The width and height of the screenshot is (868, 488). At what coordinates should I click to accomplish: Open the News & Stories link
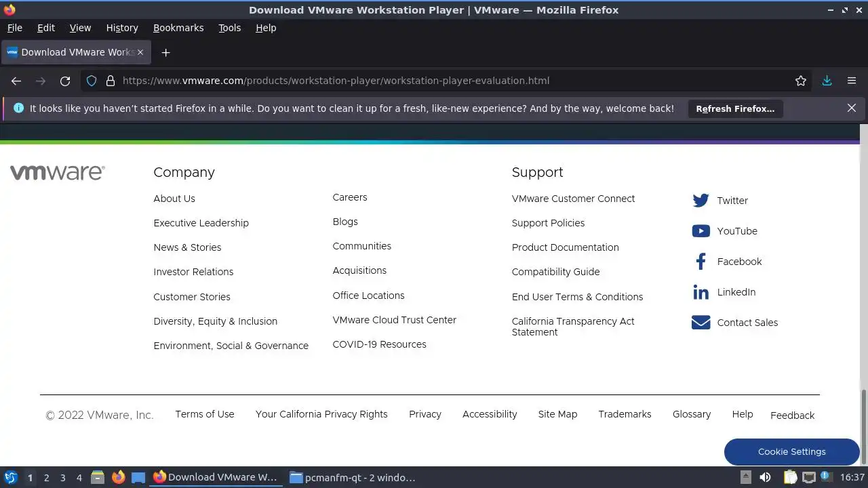[x=187, y=247]
